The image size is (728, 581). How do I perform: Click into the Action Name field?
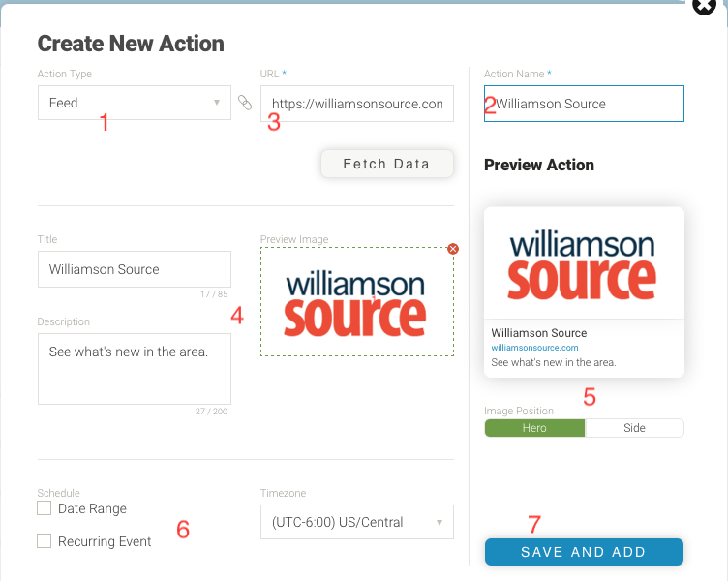tap(584, 104)
